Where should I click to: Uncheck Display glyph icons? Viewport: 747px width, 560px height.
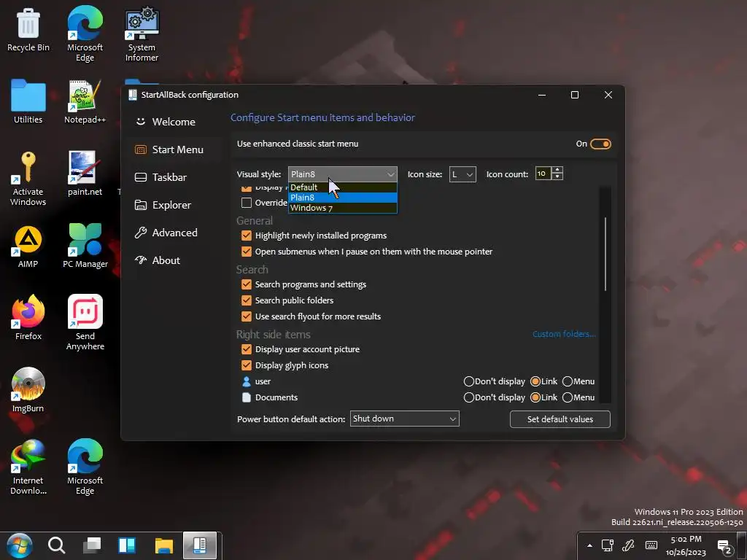247,365
